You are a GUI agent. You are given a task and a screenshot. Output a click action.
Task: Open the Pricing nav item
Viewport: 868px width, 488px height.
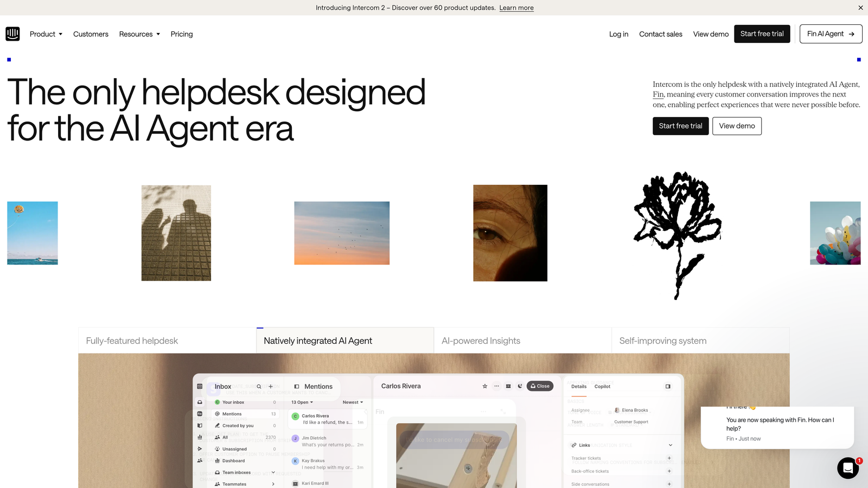(x=182, y=34)
